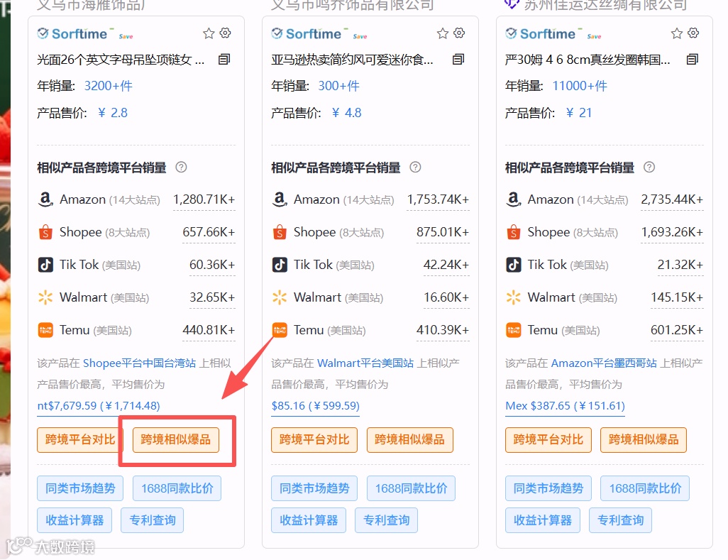Open 1688同款比价 in the first card
The width and height of the screenshot is (728, 560).
[177, 488]
